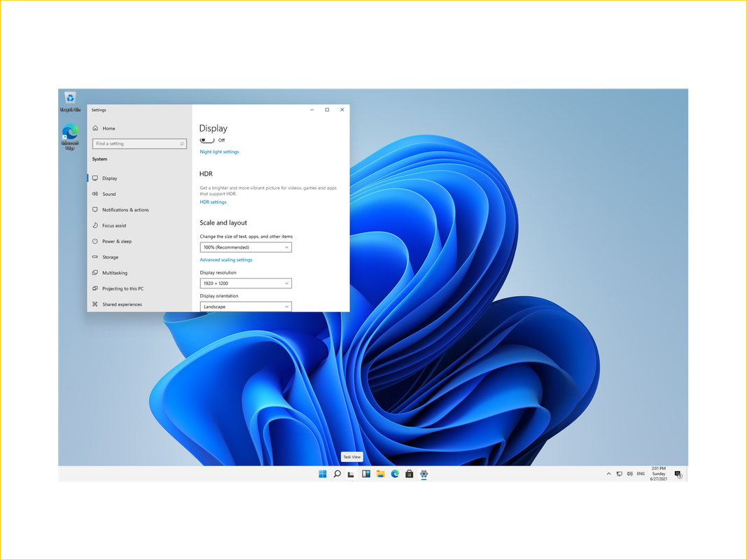The image size is (747, 560).
Task: Go to Settings Home
Action: 109,128
